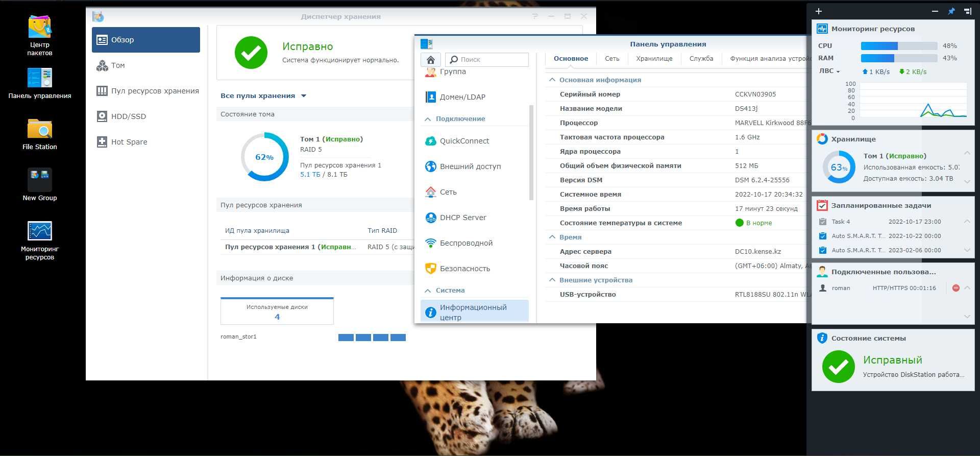Open the Центр пакетов desktop icon
The height and width of the screenshot is (456, 980).
click(x=40, y=35)
